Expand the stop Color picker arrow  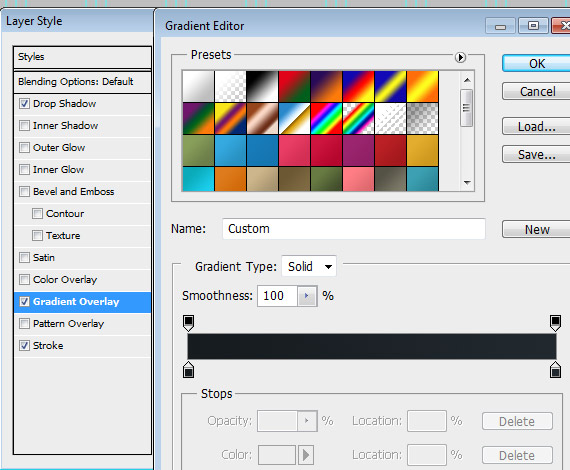click(306, 455)
